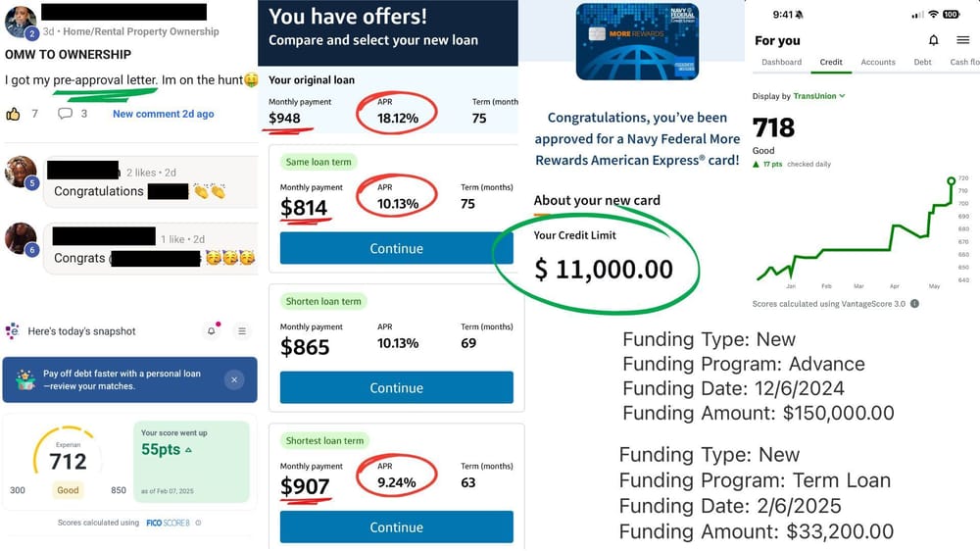Image resolution: width=980 pixels, height=551 pixels.
Task: Click the FICO Score 8 info icon
Action: click(198, 524)
